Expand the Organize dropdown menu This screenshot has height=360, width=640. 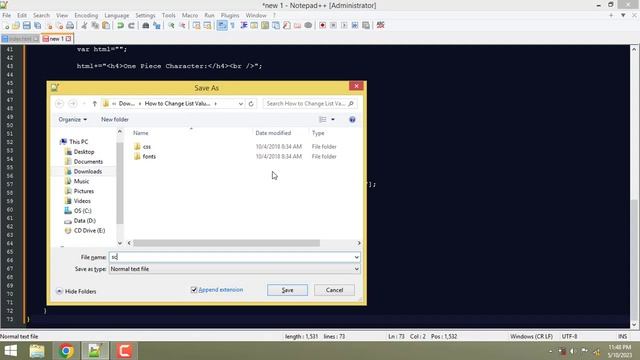[x=73, y=120]
